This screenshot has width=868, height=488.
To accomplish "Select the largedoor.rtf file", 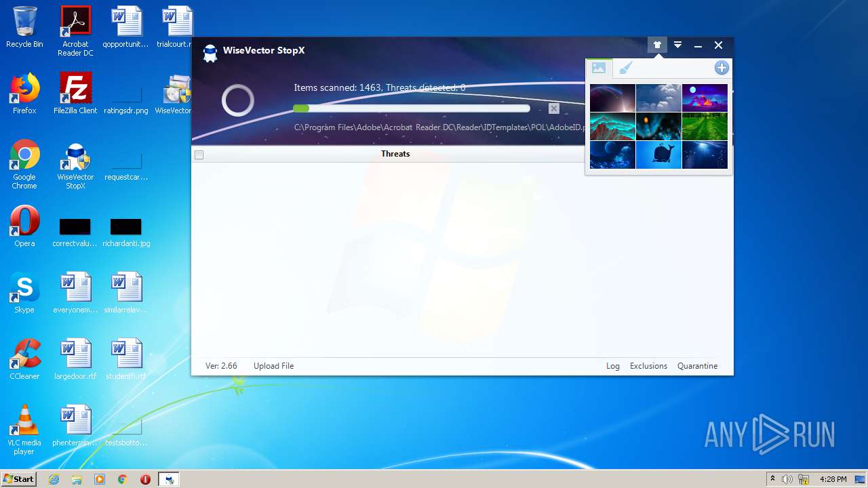I will pos(75,359).
